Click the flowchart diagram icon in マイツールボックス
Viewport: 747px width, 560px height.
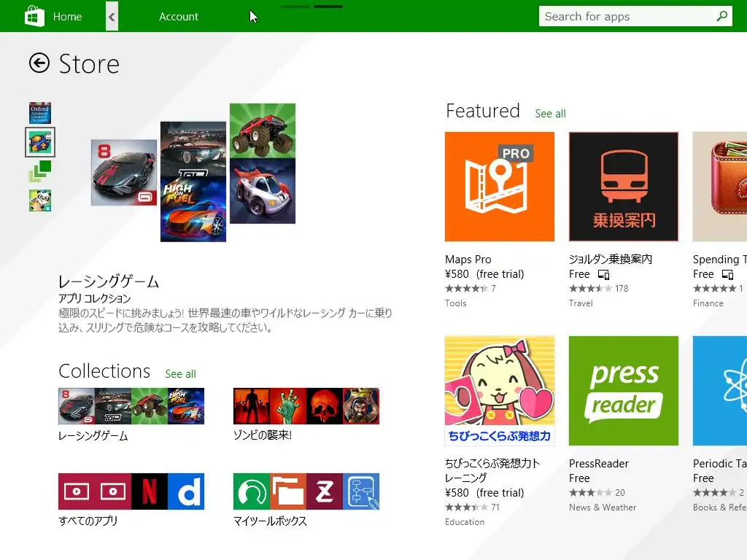coord(361,491)
